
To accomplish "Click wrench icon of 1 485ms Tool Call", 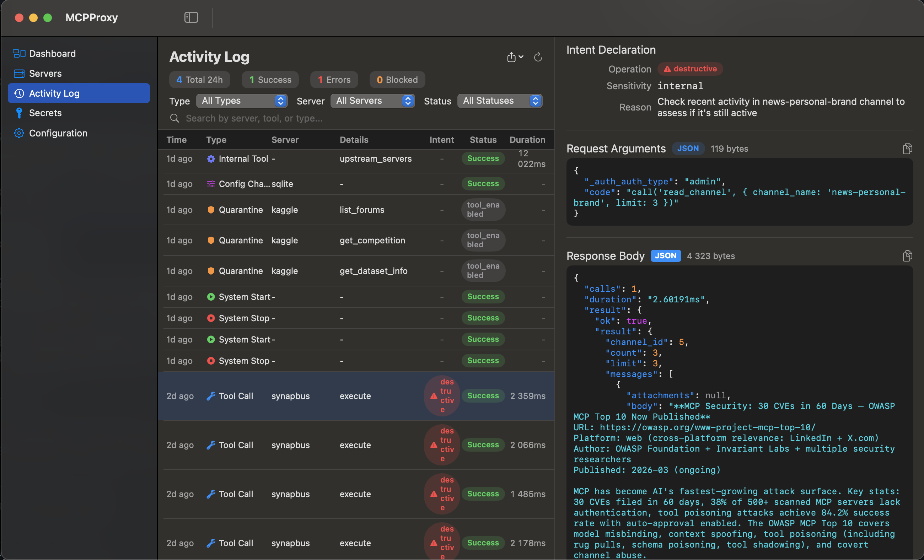I will tap(211, 494).
